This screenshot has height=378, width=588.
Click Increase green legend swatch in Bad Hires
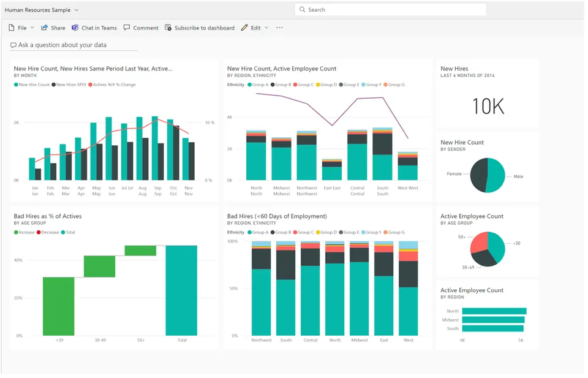click(16, 233)
